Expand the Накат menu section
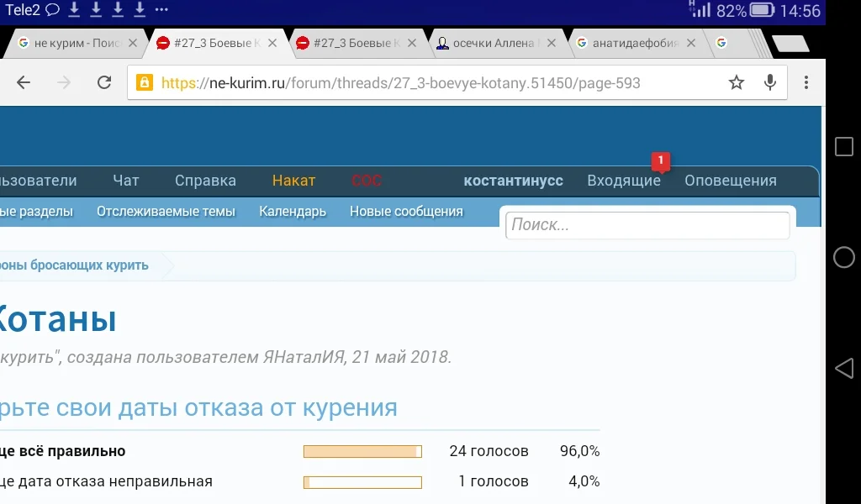The height and width of the screenshot is (504, 861). pyautogui.click(x=291, y=180)
